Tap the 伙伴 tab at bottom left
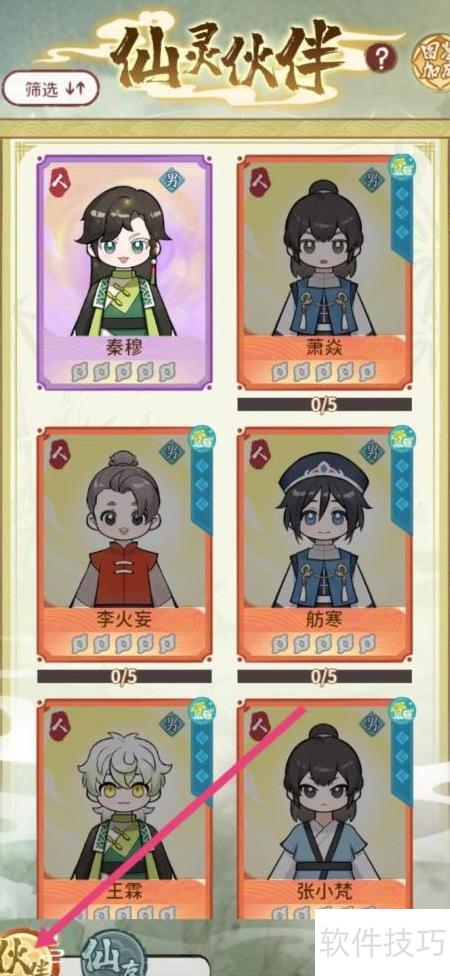Viewport: 450px width, 976px height. [25, 950]
